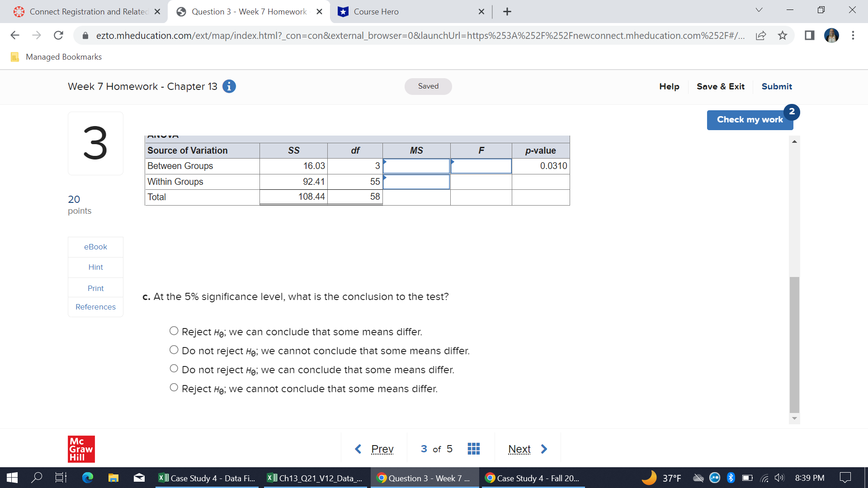
Task: Open Chrome's three-dot menu
Action: point(854,35)
